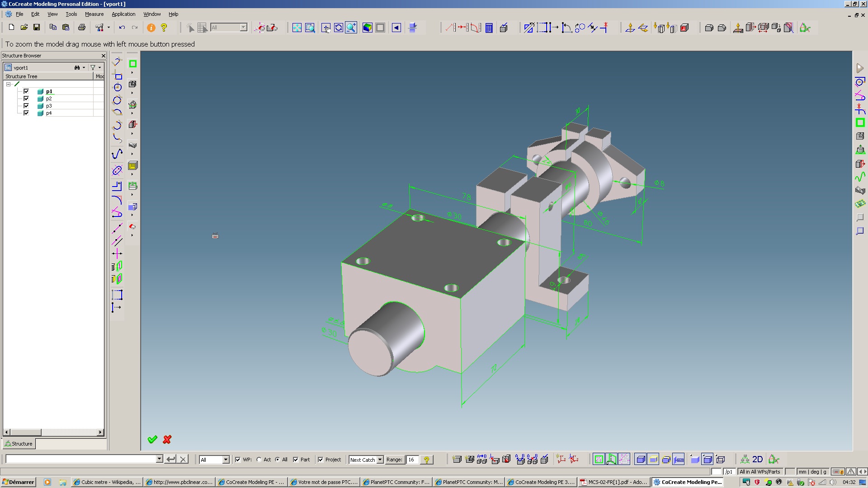The image size is (868, 488).
Task: Open the Measure menu
Action: (94, 14)
